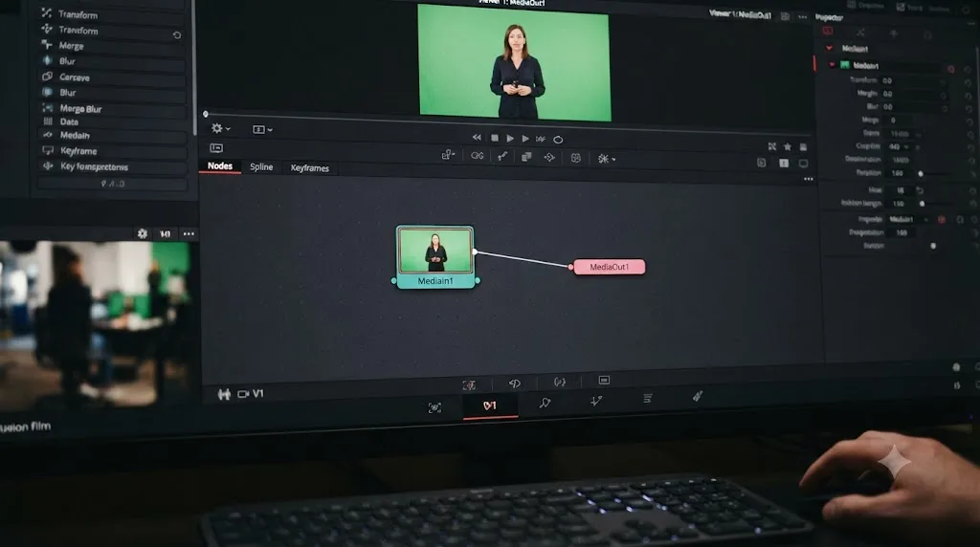Open the particle burst icon dropdown
980x547 pixels.
pos(606,160)
